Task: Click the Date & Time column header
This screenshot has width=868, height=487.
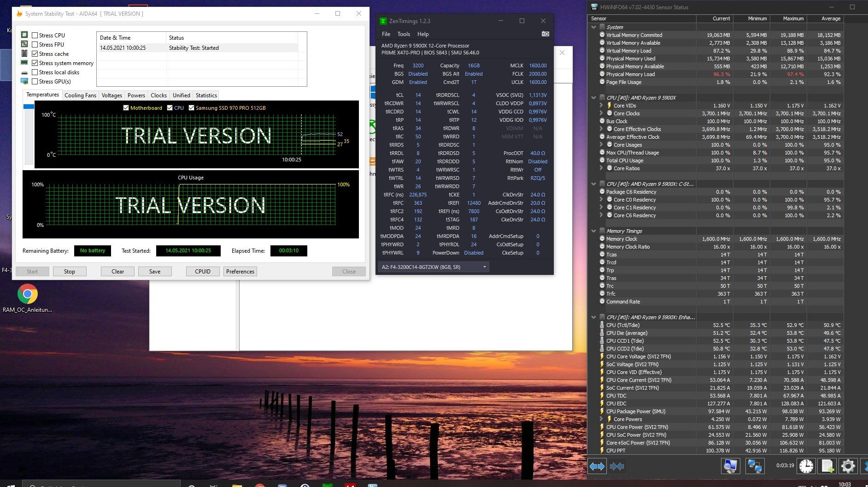Action: (131, 38)
